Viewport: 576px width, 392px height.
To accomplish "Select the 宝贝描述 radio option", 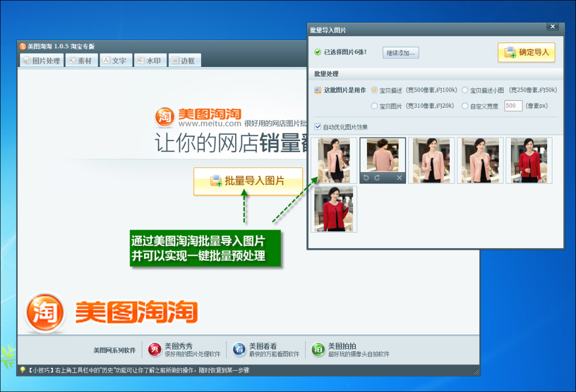I will (x=374, y=90).
